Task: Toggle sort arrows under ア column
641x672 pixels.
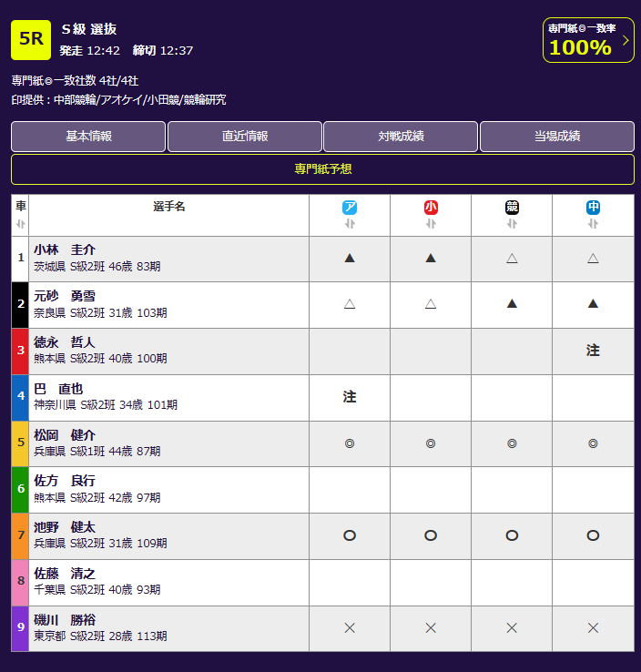Action: 350,224
